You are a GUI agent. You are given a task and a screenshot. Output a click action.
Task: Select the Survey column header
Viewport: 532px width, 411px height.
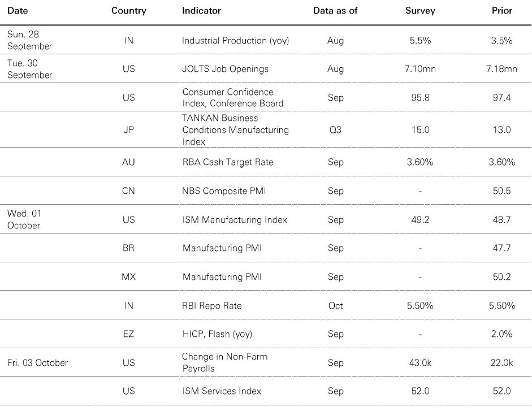tap(420, 11)
